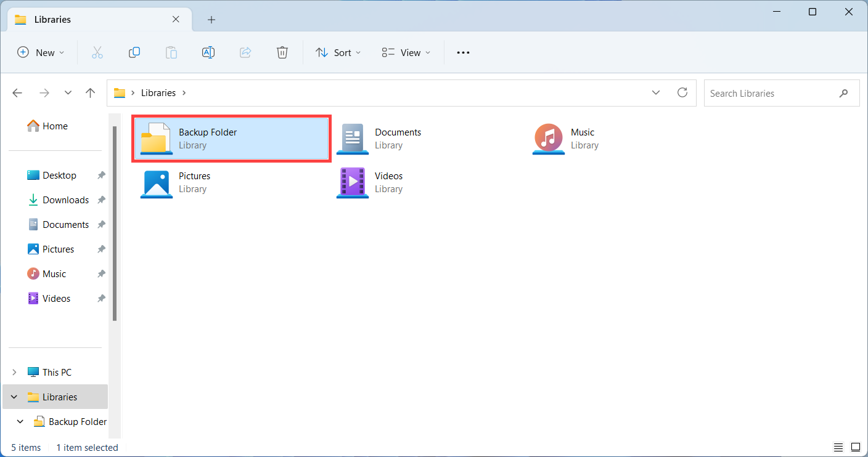The height and width of the screenshot is (457, 868).
Task: Add a new tab
Action: (211, 20)
